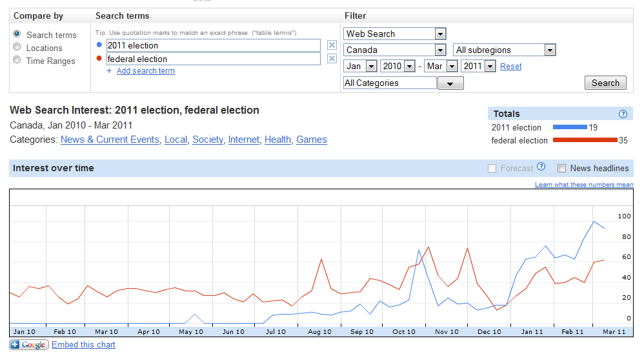644x354 pixels.
Task: Click the blue dot beside 2011 election
Action: (x=99, y=45)
